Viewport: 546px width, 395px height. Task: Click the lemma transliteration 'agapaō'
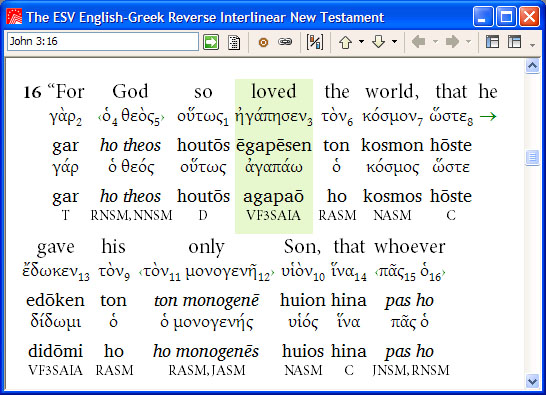(x=274, y=197)
